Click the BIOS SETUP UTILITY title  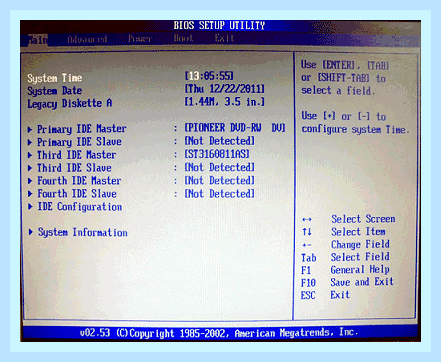[x=219, y=25]
